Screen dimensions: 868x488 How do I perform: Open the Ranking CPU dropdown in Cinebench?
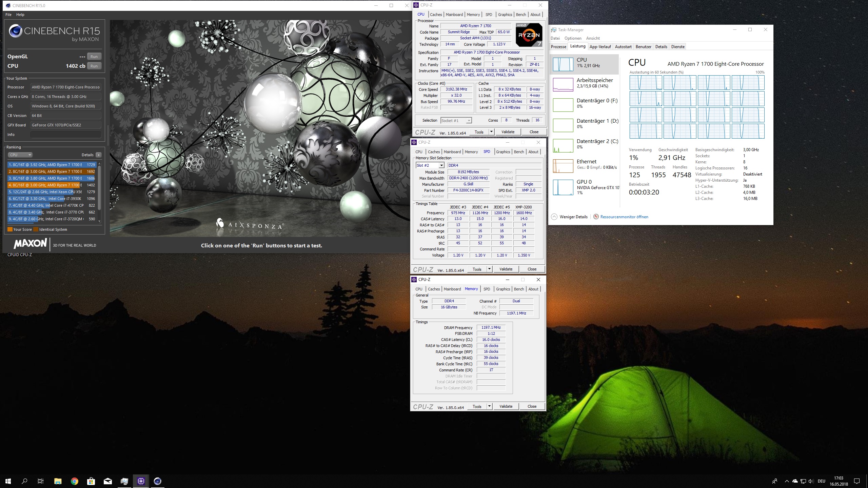click(x=20, y=155)
